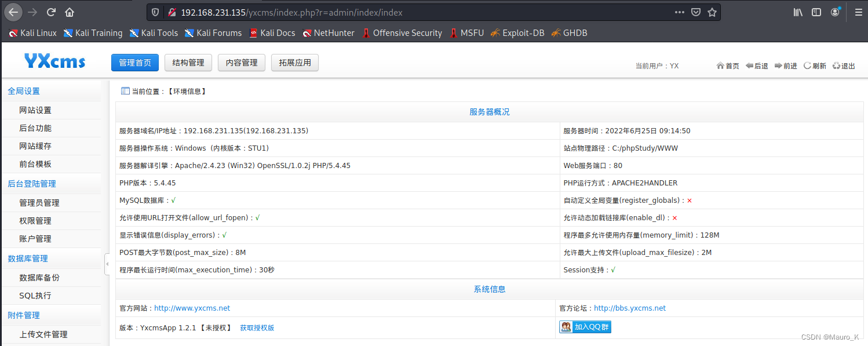Image resolution: width=868 pixels, height=346 pixels.
Task: Open Exploit-DB bookmark
Action: click(517, 33)
